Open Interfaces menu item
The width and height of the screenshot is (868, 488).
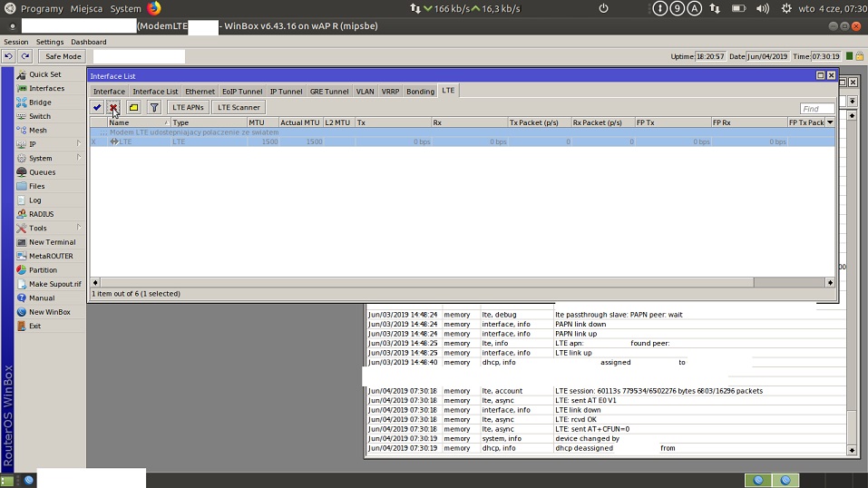click(46, 88)
